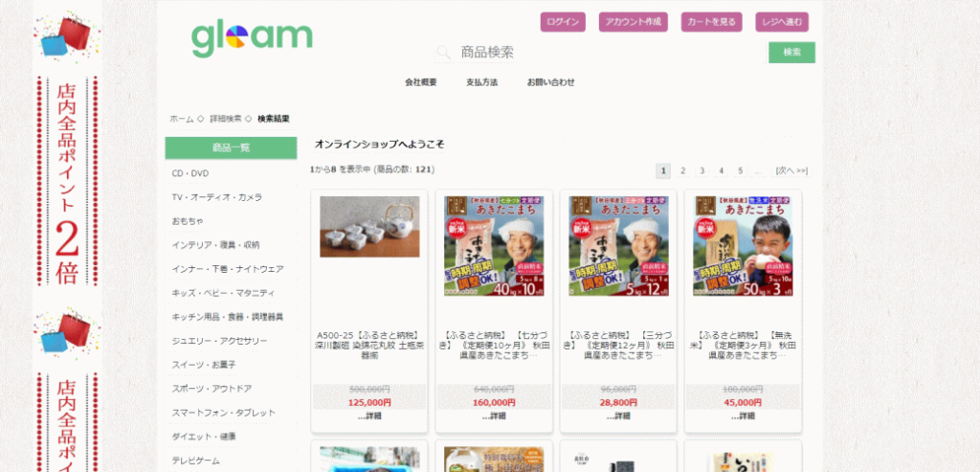Click the magnifying glass search icon
Image resolution: width=980 pixels, height=472 pixels.
tap(443, 53)
